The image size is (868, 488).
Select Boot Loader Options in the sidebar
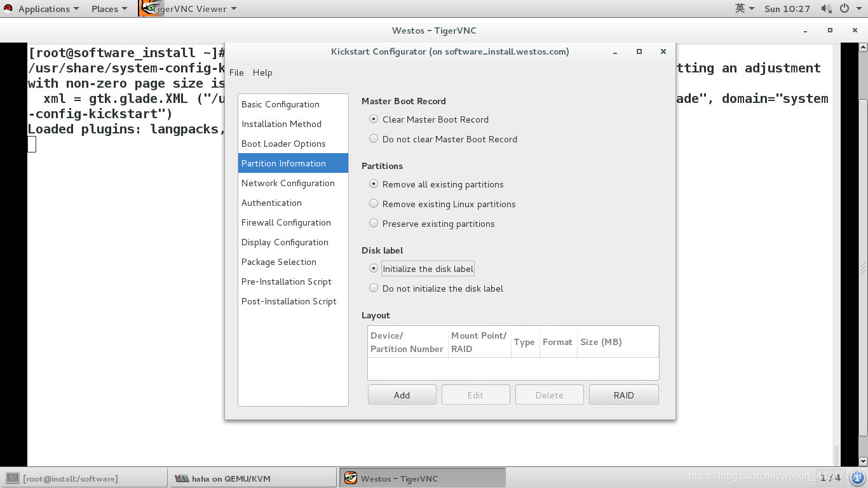293,144
